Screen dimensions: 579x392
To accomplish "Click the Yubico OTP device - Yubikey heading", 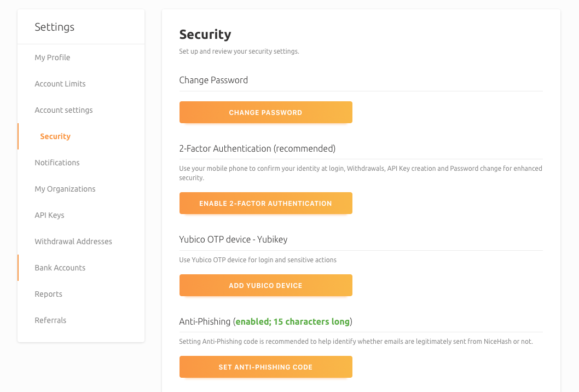I will click(233, 239).
